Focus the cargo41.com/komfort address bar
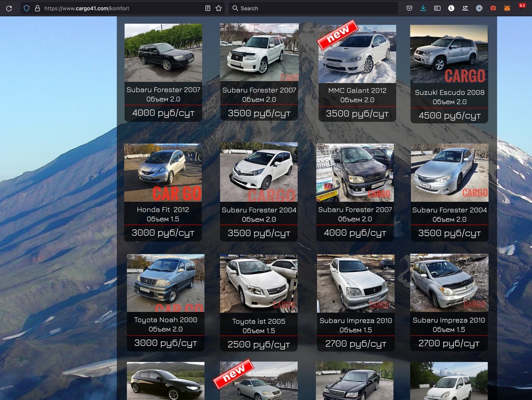This screenshot has height=400, width=532. (122, 8)
